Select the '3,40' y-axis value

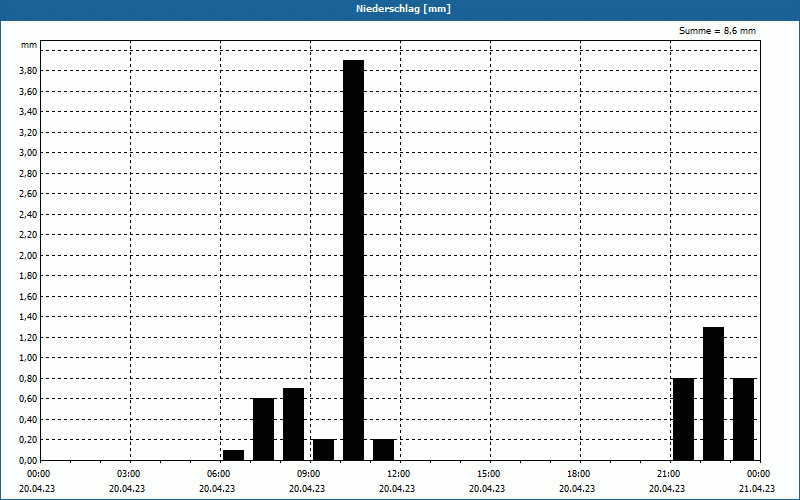(28, 112)
